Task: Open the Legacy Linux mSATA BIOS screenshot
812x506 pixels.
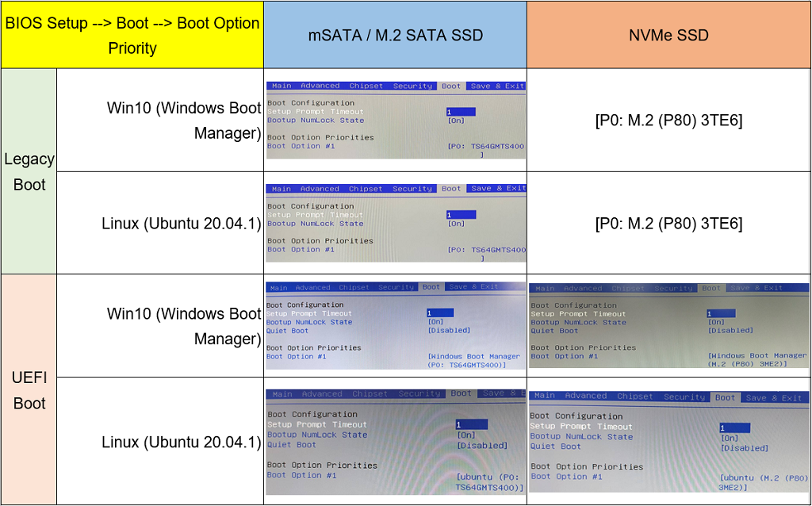Action: (396, 223)
